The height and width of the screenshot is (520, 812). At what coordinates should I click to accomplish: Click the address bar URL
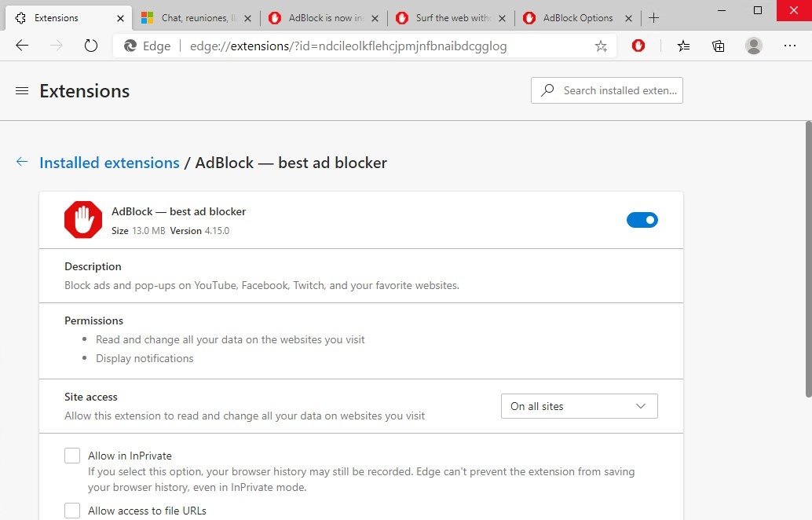(x=348, y=46)
